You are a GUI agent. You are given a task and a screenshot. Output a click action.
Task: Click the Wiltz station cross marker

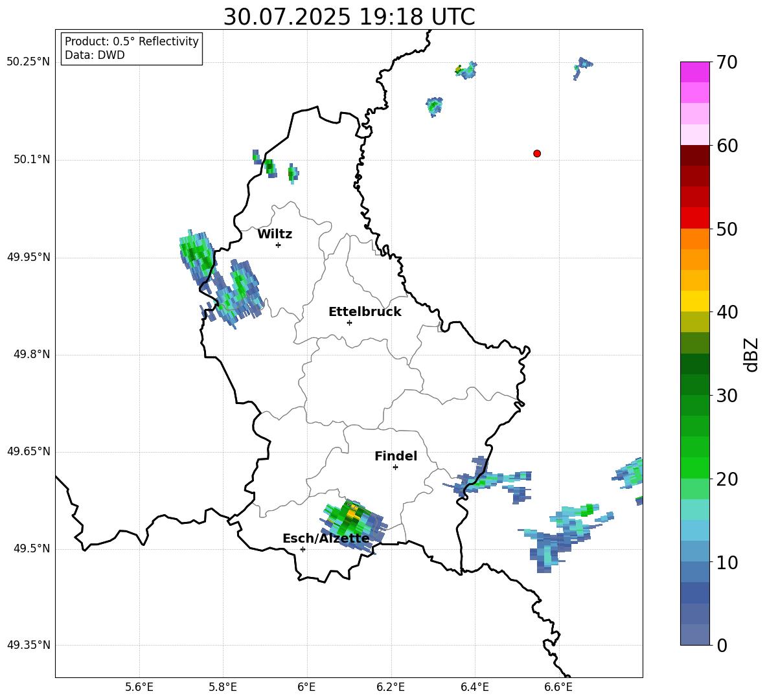(x=279, y=245)
